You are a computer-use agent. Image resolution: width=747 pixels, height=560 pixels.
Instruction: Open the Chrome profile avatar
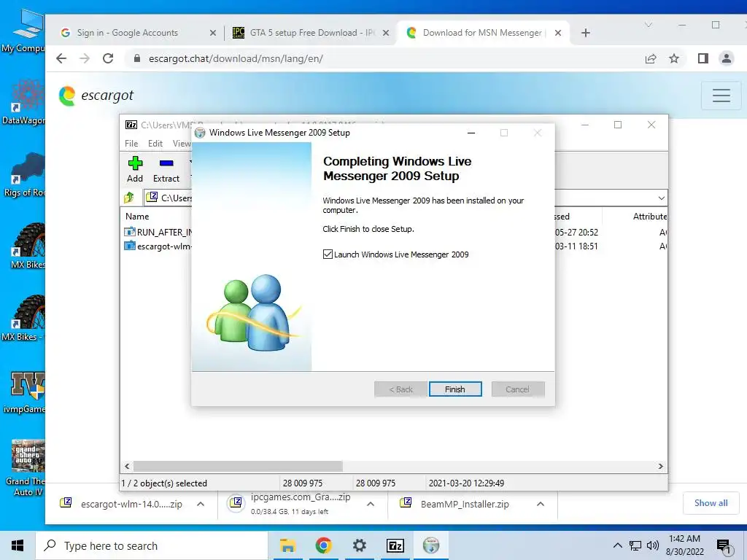[x=726, y=58]
